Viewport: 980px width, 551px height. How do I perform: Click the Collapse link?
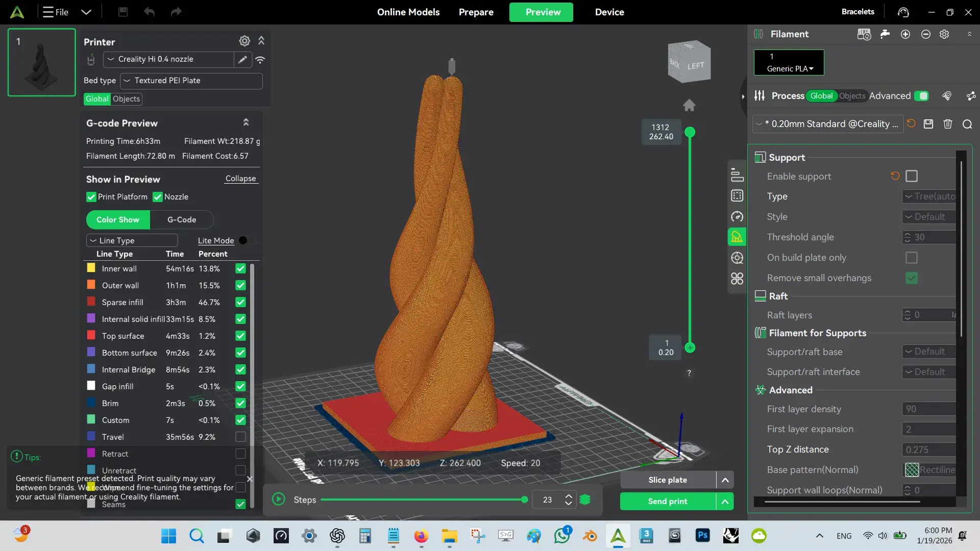tap(240, 179)
